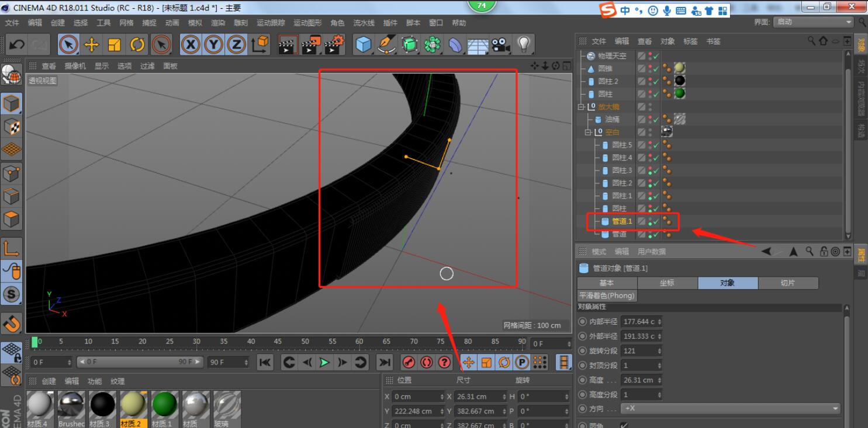The width and height of the screenshot is (868, 428).
Task: Click the 外部半径 stepper arrows
Action: 660,336
